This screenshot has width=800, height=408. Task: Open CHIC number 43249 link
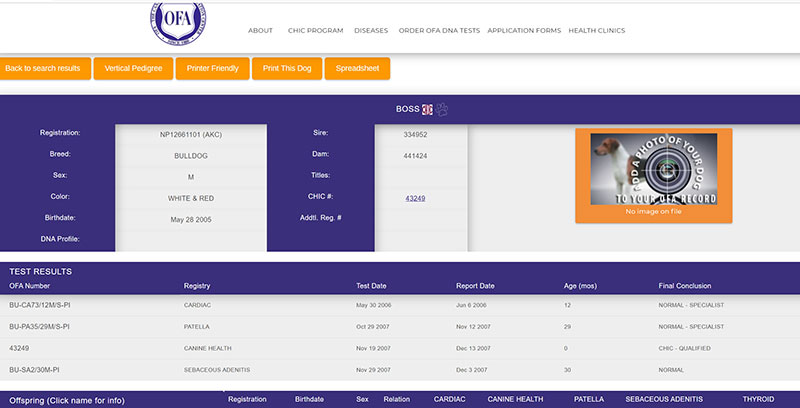415,198
